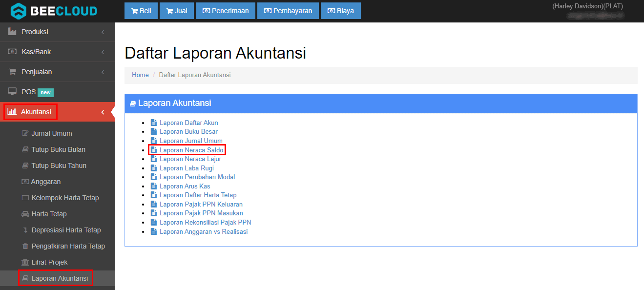644x290 pixels.
Task: Click the Kas/Bank money icon
Action: pos(12,52)
